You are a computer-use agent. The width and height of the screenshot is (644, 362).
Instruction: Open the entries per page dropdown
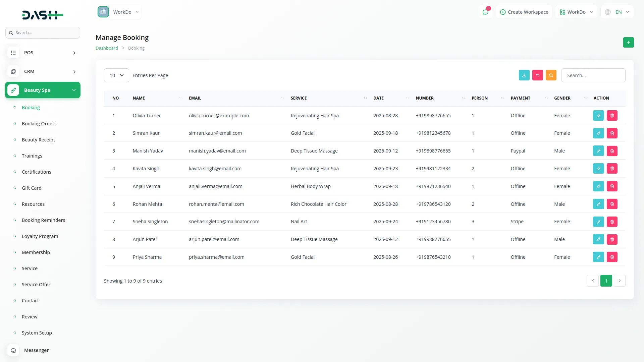(116, 75)
